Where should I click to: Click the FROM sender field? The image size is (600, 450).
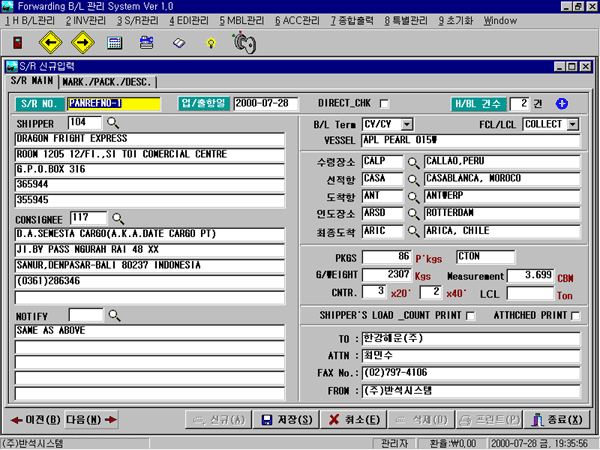[x=471, y=391]
